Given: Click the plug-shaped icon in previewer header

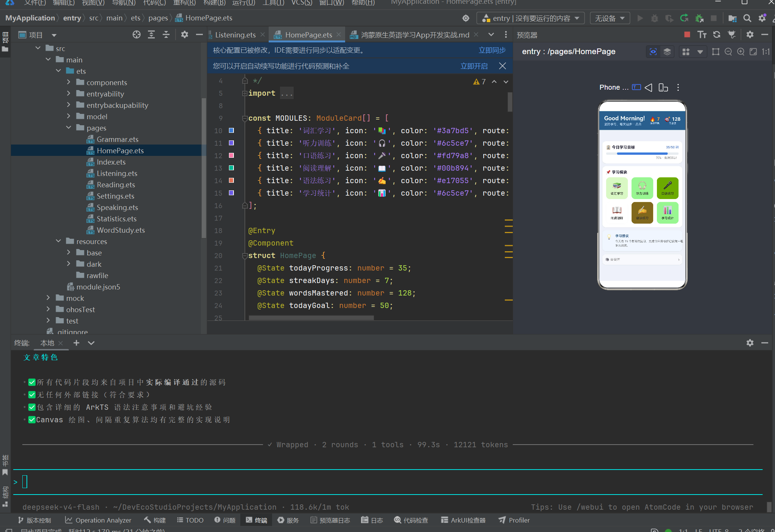Looking at the screenshot, I should click(732, 35).
